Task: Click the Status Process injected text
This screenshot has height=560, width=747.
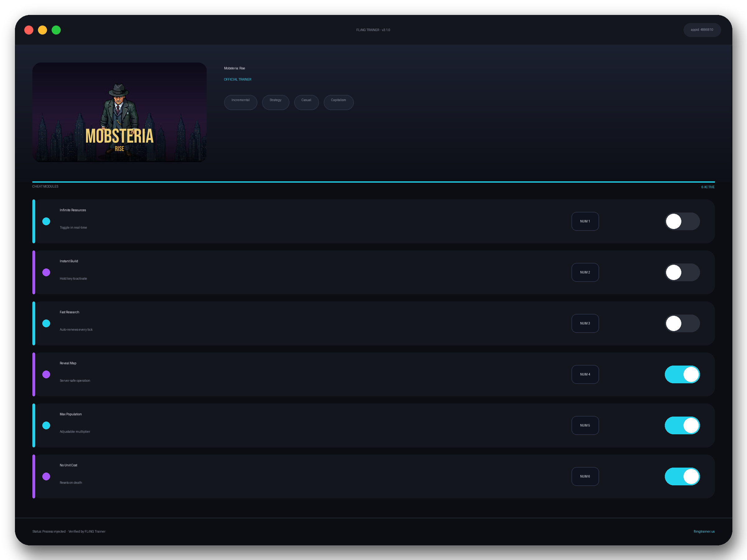Action: [69, 531]
